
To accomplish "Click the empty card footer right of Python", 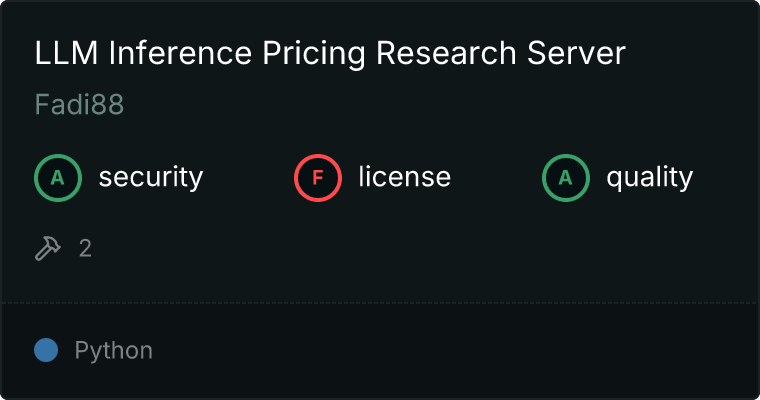I will click(x=450, y=351).
